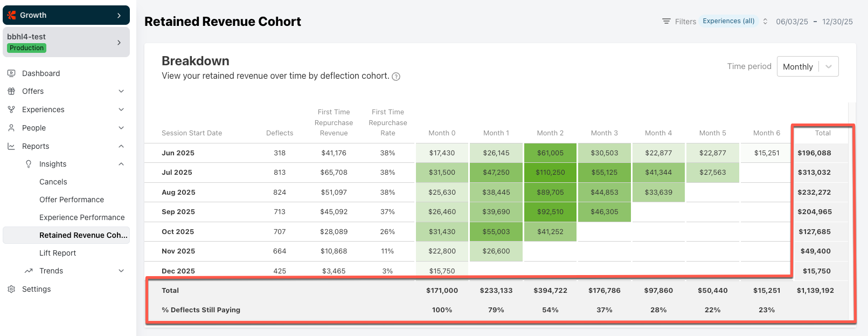The width and height of the screenshot is (868, 336).
Task: Open the Filters control
Action: point(679,22)
